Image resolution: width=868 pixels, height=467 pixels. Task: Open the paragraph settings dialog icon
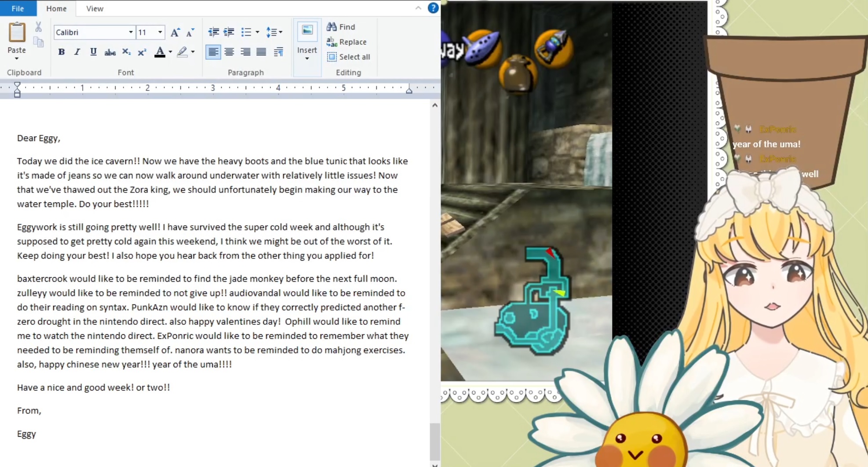278,52
